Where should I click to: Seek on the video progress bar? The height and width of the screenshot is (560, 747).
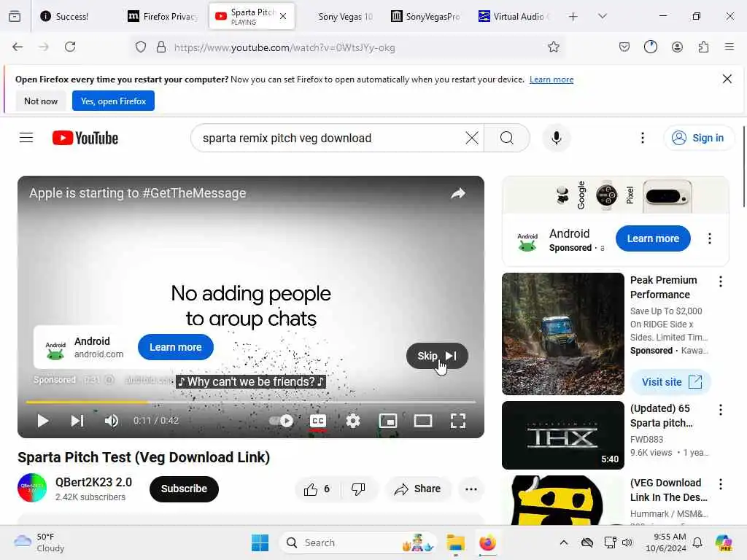point(251,402)
